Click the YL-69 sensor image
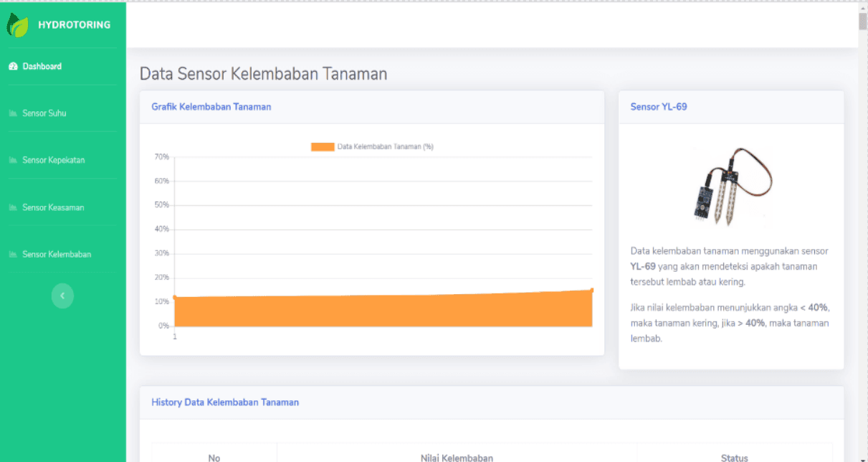 coord(731,187)
